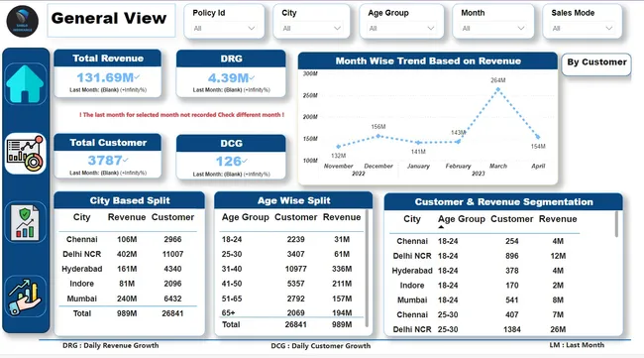Sort Segmentation table by Customer header
644x358 pixels.
512,219
